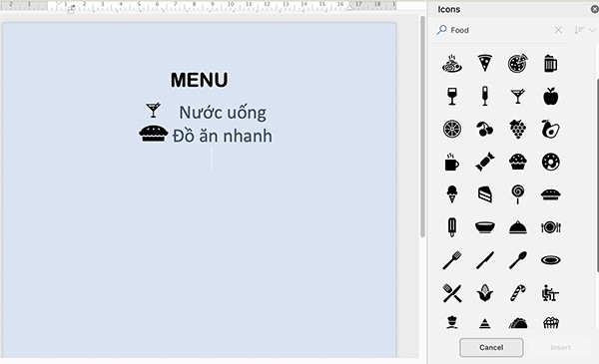The height and width of the screenshot is (364, 599).
Task: Click the Insert button
Action: coord(560,347)
